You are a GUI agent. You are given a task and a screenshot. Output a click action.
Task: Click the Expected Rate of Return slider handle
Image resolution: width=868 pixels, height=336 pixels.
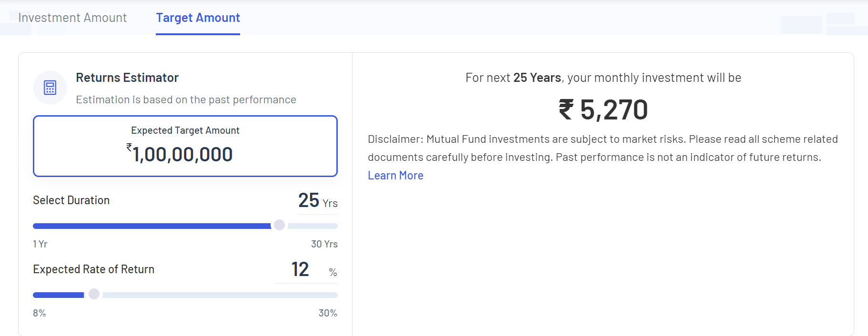click(94, 294)
